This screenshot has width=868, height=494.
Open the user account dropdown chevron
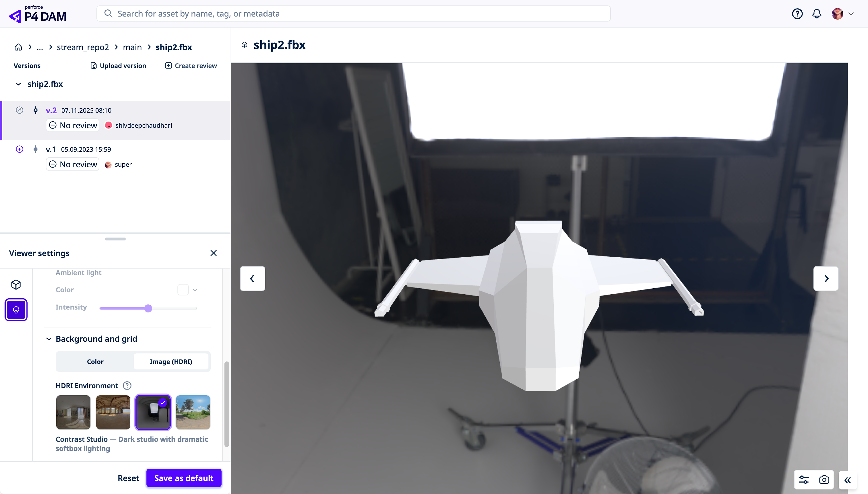(851, 14)
